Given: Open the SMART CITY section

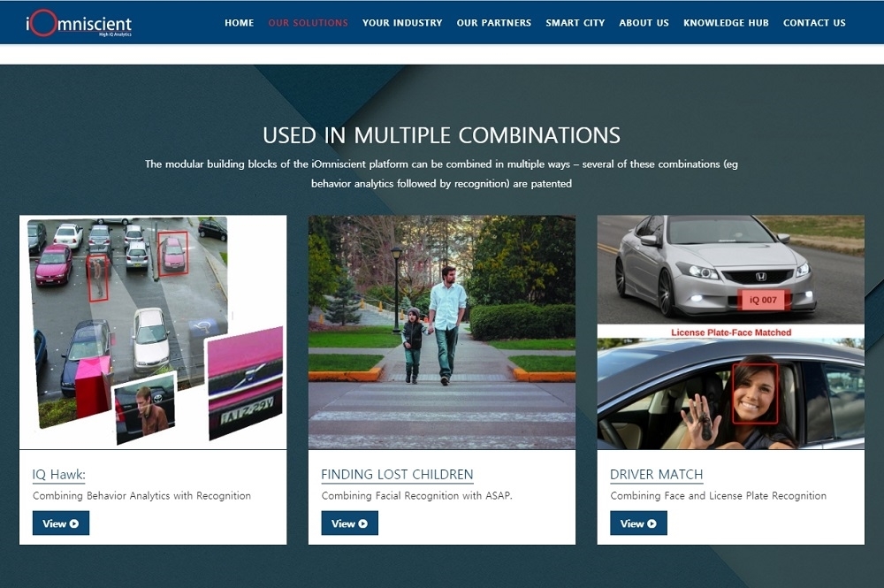Looking at the screenshot, I should click(575, 23).
